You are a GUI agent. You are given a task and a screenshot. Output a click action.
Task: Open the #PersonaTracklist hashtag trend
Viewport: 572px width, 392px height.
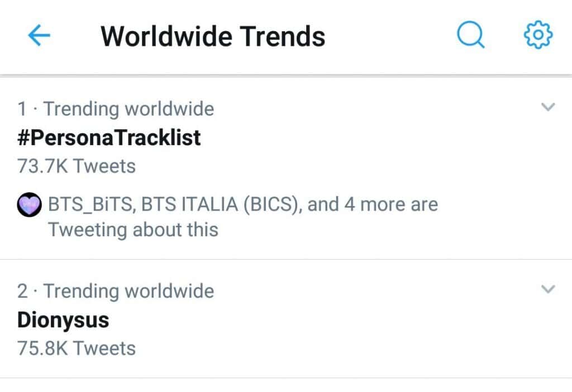coord(109,137)
